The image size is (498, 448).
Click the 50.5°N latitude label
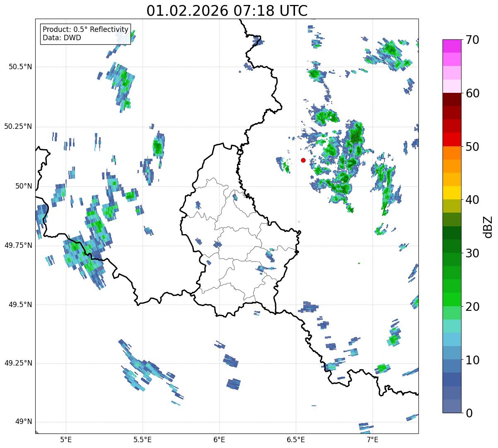coord(21,67)
